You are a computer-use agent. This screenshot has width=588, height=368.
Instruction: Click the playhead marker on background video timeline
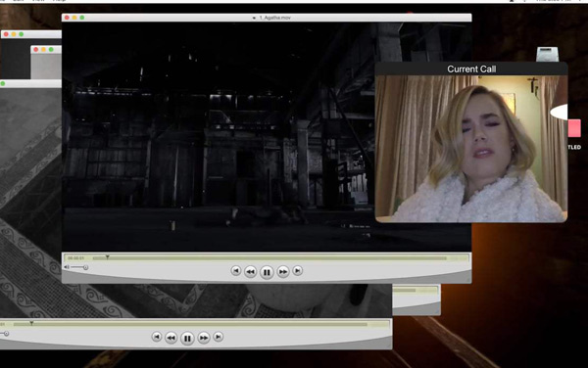pyautogui.click(x=32, y=323)
